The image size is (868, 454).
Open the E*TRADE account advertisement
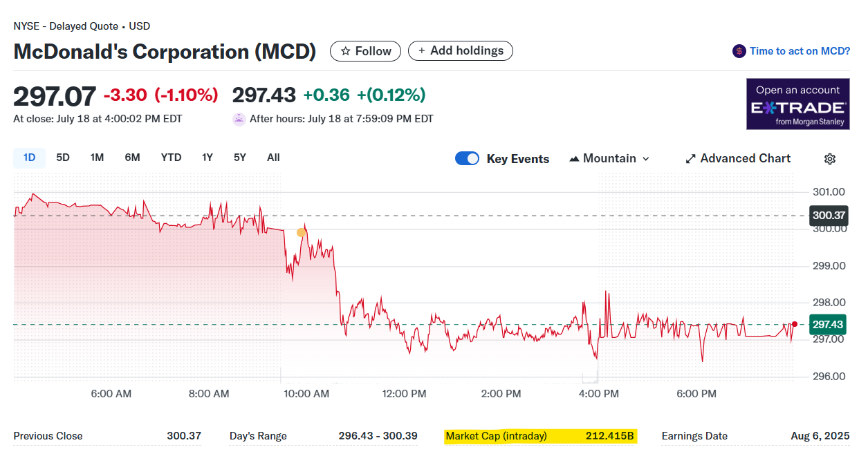click(797, 104)
